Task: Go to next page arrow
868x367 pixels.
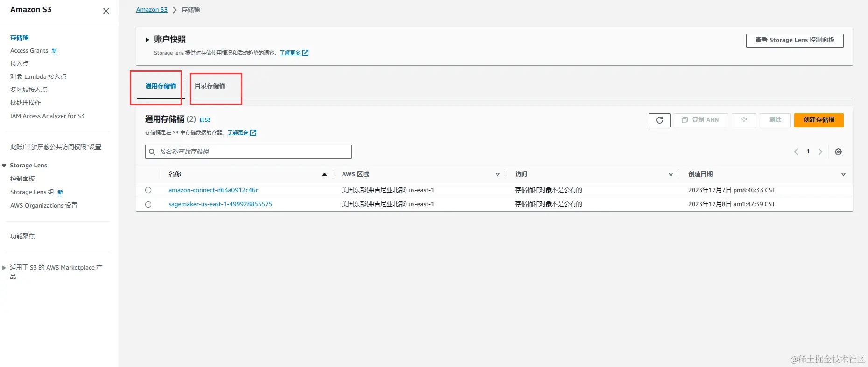Action: click(820, 152)
